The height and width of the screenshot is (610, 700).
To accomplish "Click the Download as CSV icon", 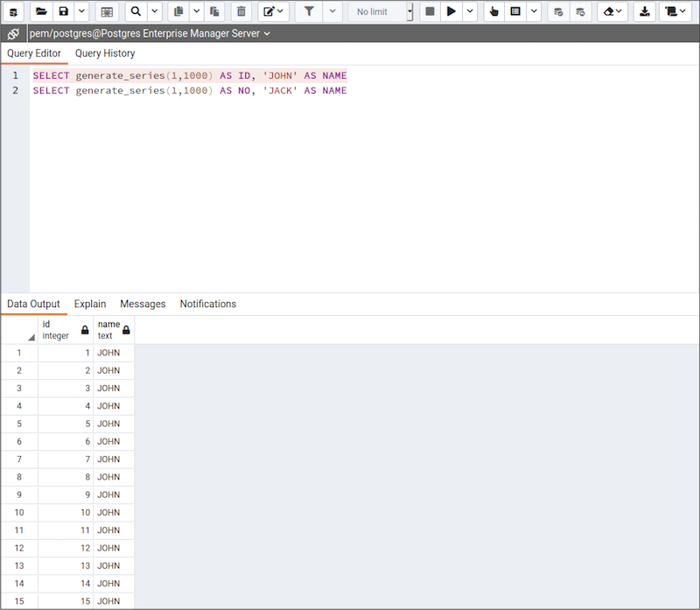I will (x=645, y=11).
